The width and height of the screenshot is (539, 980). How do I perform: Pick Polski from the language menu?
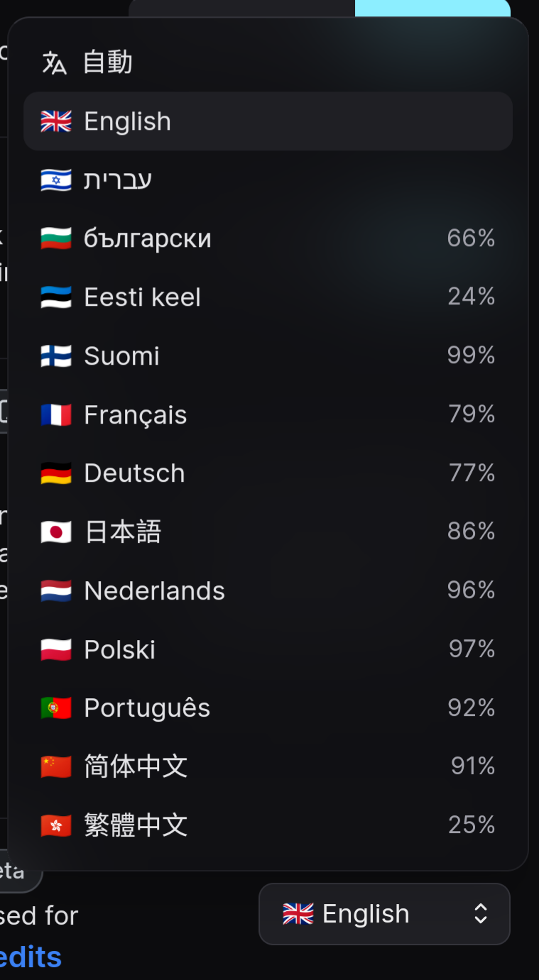pos(268,649)
